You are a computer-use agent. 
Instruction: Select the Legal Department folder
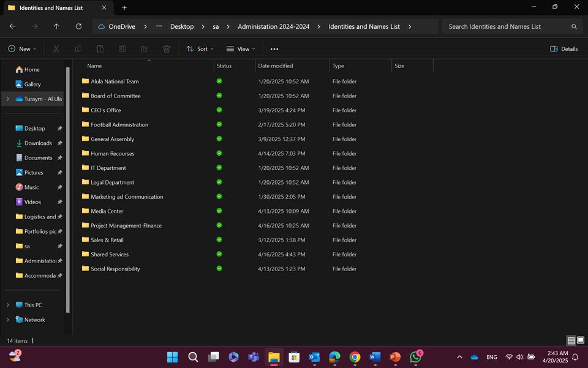click(112, 182)
